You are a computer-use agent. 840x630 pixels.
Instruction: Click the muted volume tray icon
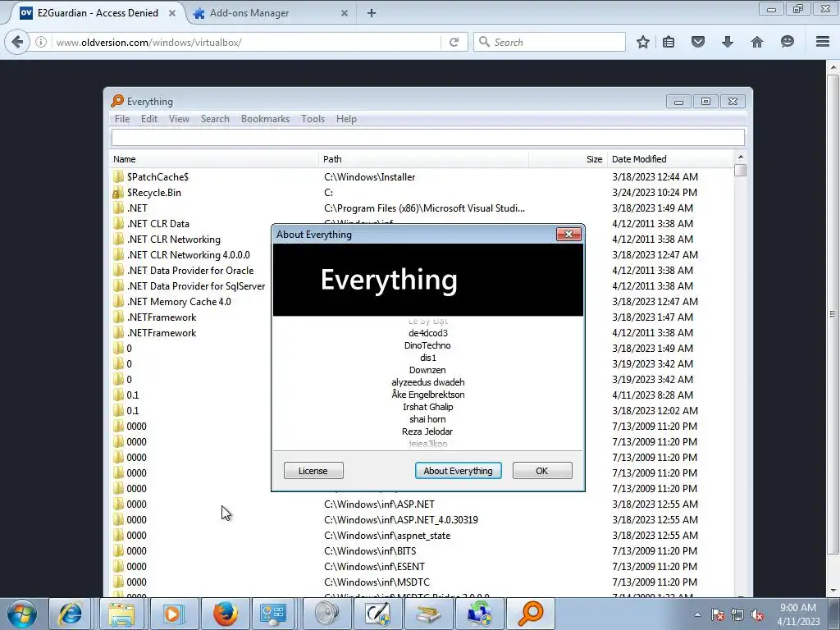[x=757, y=615]
